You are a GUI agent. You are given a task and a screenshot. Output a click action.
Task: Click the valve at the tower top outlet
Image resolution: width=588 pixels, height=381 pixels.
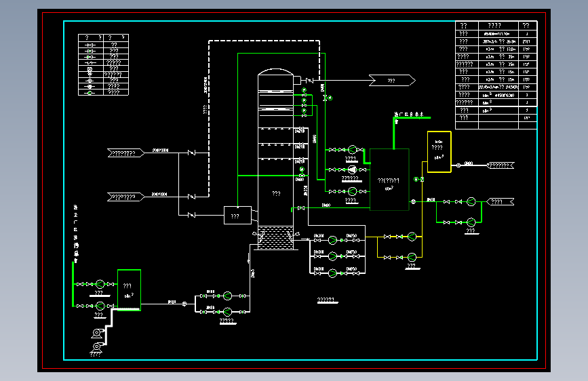[309, 80]
